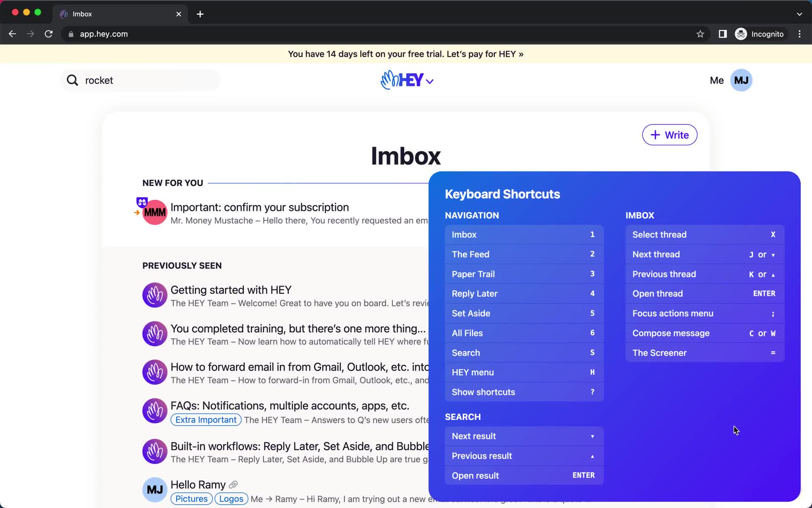Click the back navigation arrow icon
Screen dimensions: 812x508
click(x=12, y=34)
